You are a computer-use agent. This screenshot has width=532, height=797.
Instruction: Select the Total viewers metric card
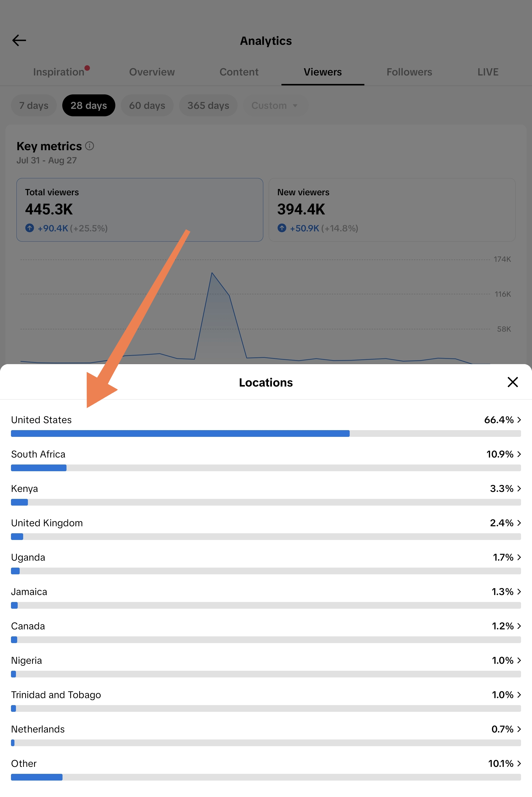[x=140, y=210]
